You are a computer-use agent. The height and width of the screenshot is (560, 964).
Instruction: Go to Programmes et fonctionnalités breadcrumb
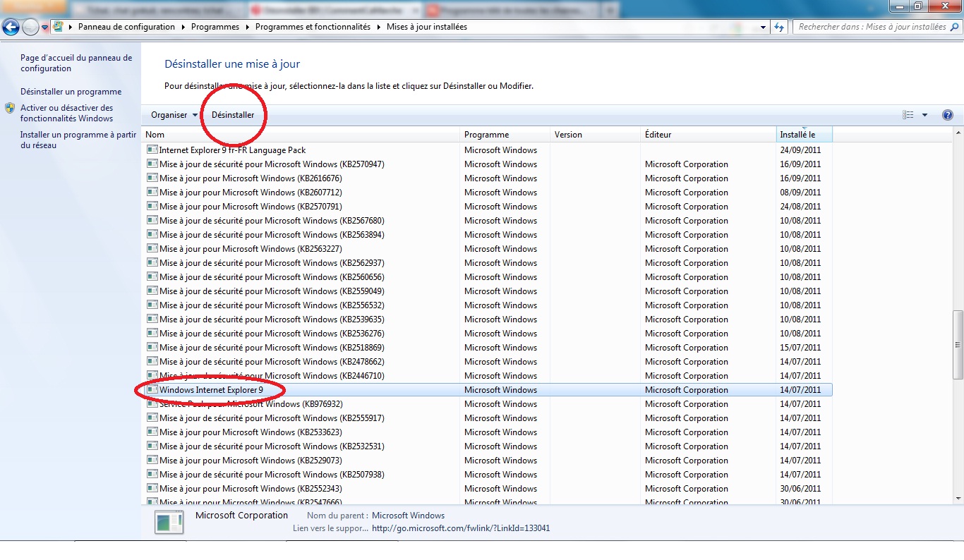[313, 27]
